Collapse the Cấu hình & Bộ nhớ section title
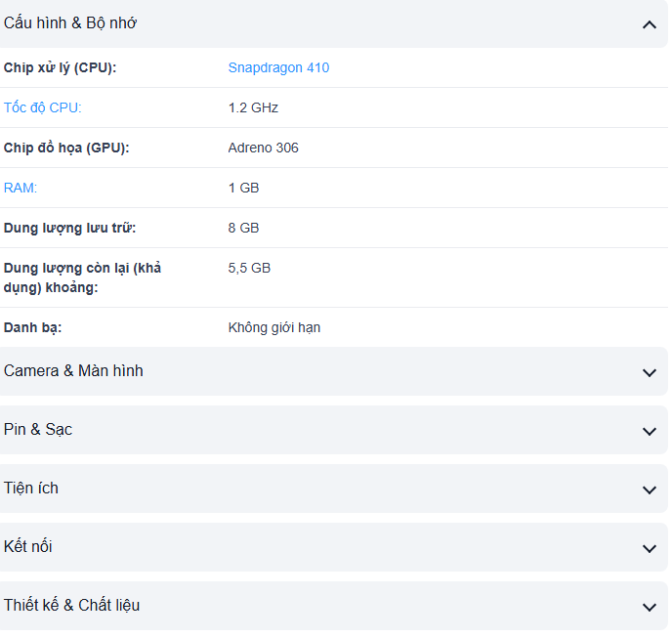 [70, 23]
